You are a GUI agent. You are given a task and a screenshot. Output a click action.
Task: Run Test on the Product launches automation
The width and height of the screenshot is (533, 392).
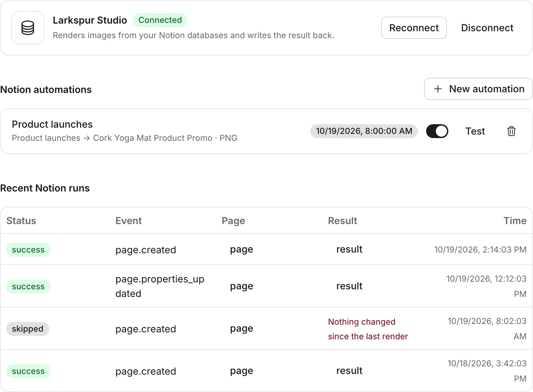tap(475, 131)
